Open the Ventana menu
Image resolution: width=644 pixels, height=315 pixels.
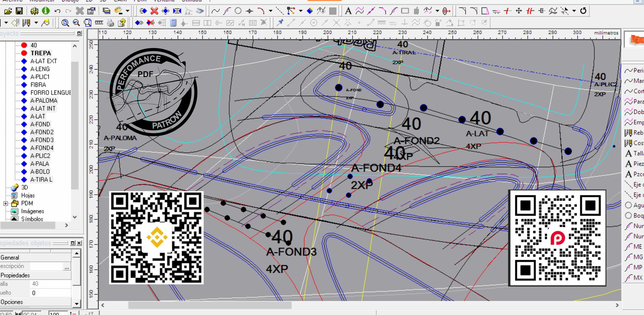(x=164, y=1)
